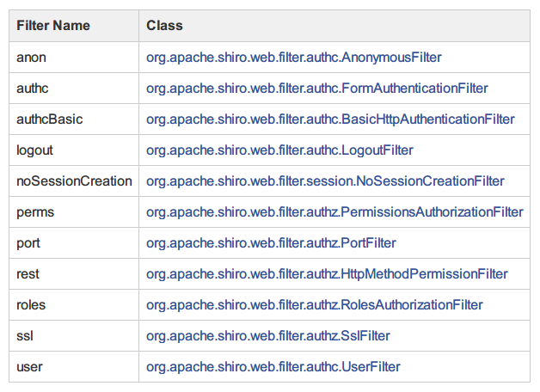Select the "authcBasic" filter name cell
The width and height of the screenshot is (540, 392).
(x=50, y=119)
